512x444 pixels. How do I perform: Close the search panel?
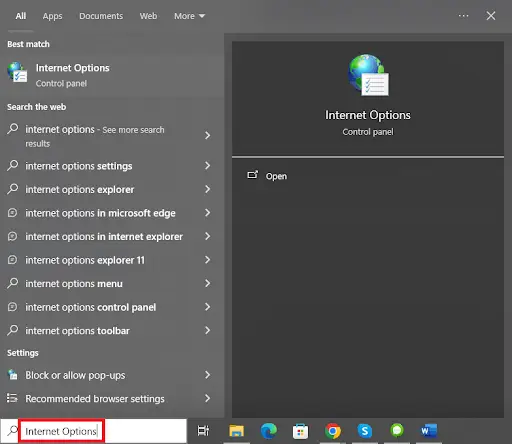(491, 16)
